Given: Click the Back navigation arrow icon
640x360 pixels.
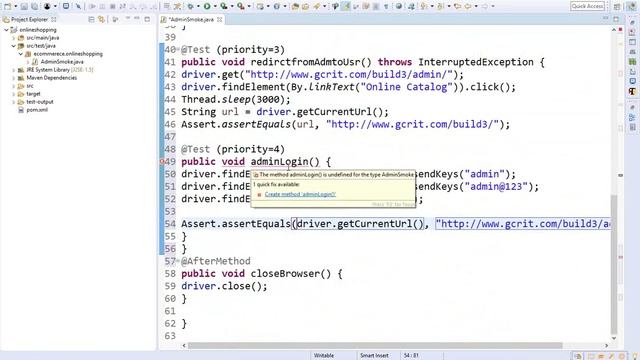Looking at the screenshot, I should pos(468,6).
